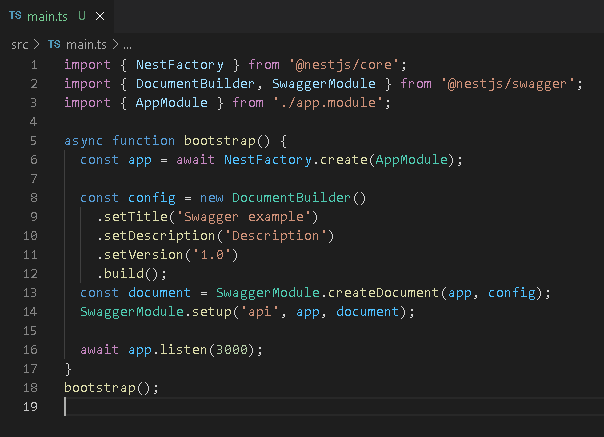Click the 'Description' string literal
The height and width of the screenshot is (437, 604).
click(x=275, y=235)
